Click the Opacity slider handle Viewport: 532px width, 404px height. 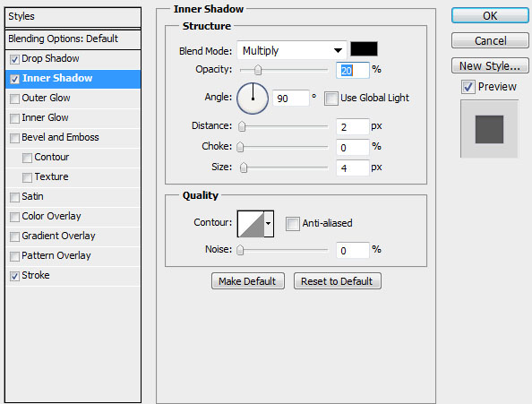(258, 70)
